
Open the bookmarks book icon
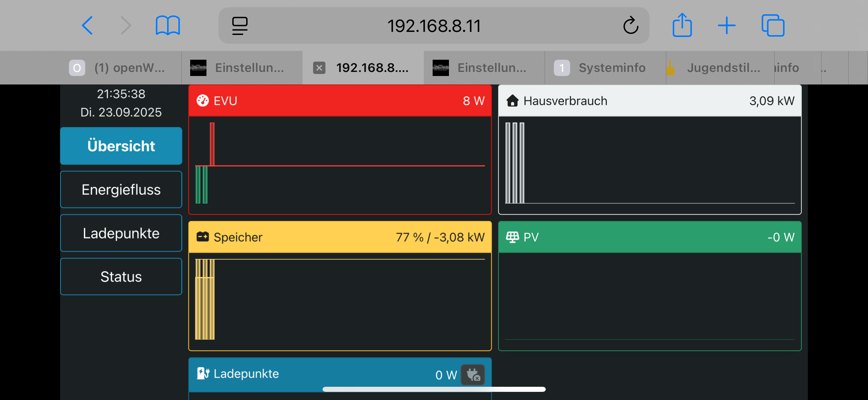pos(167,25)
